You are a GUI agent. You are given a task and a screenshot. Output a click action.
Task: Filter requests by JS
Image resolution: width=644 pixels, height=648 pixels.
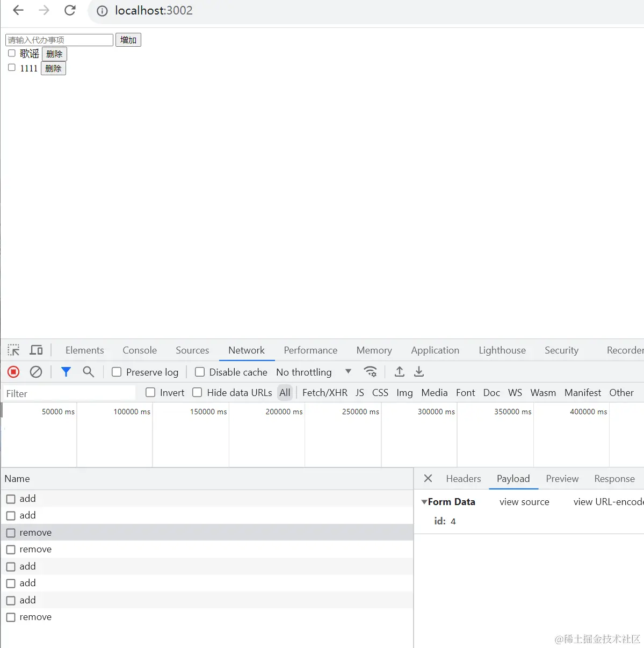pos(360,393)
